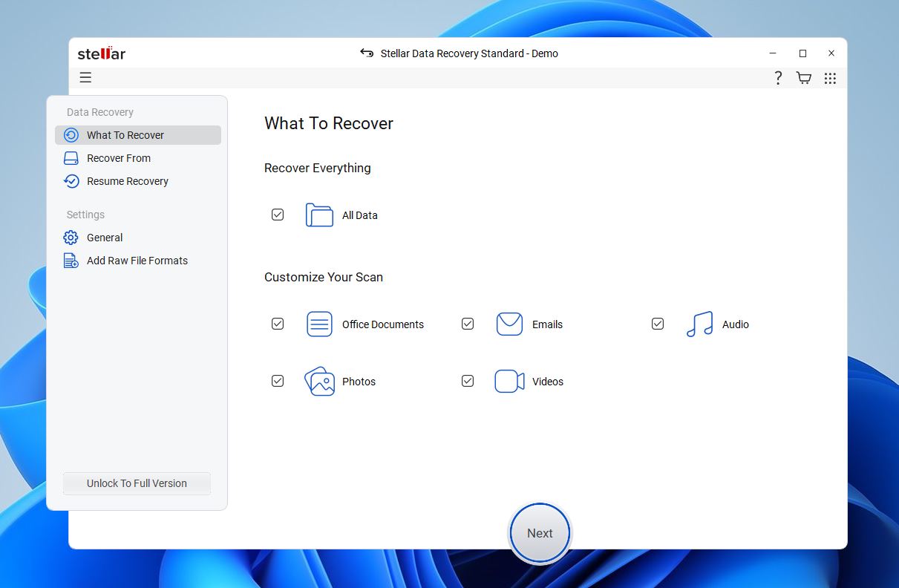Image resolution: width=899 pixels, height=588 pixels.
Task: Close the Stellar Data Recovery window
Action: click(831, 53)
